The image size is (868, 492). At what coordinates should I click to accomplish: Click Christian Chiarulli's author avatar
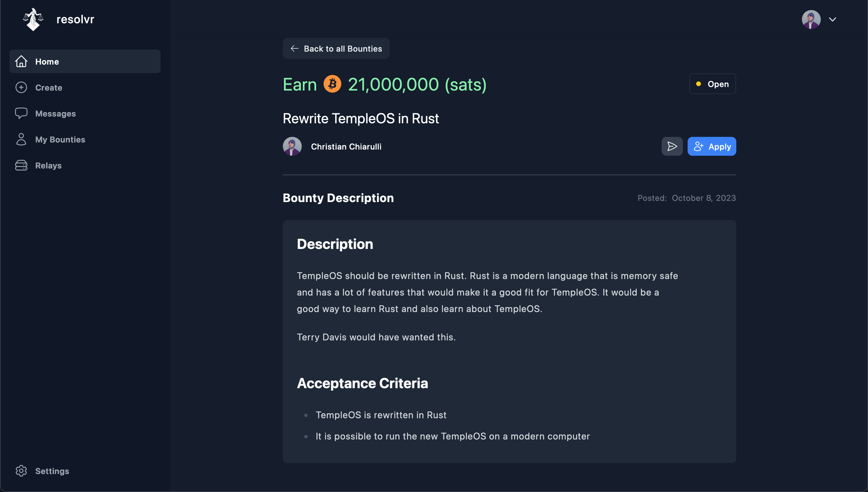click(292, 146)
